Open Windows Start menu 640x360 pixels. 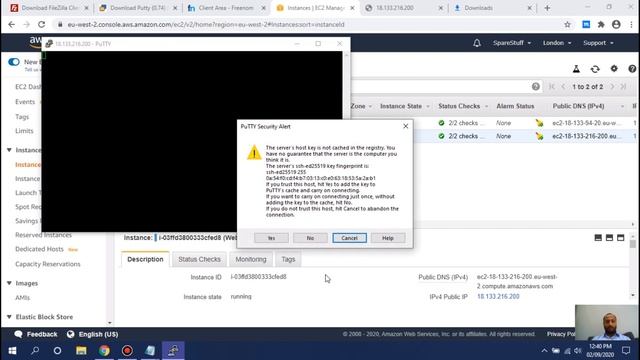(12, 351)
